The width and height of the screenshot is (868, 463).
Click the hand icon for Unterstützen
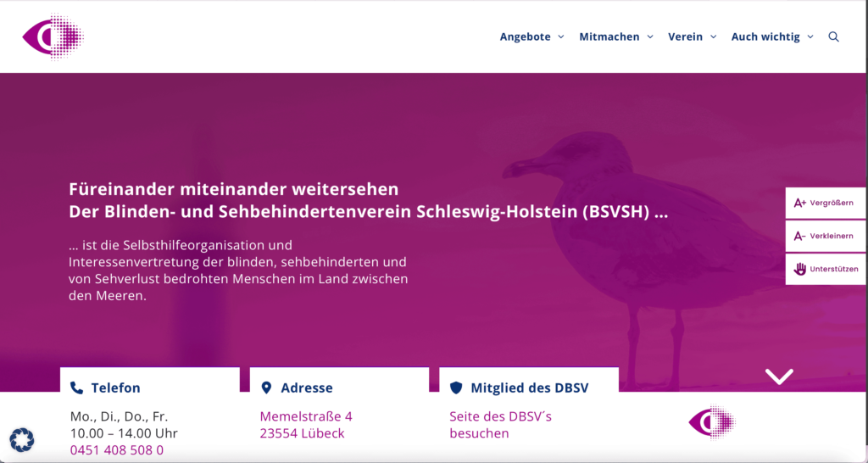(800, 269)
